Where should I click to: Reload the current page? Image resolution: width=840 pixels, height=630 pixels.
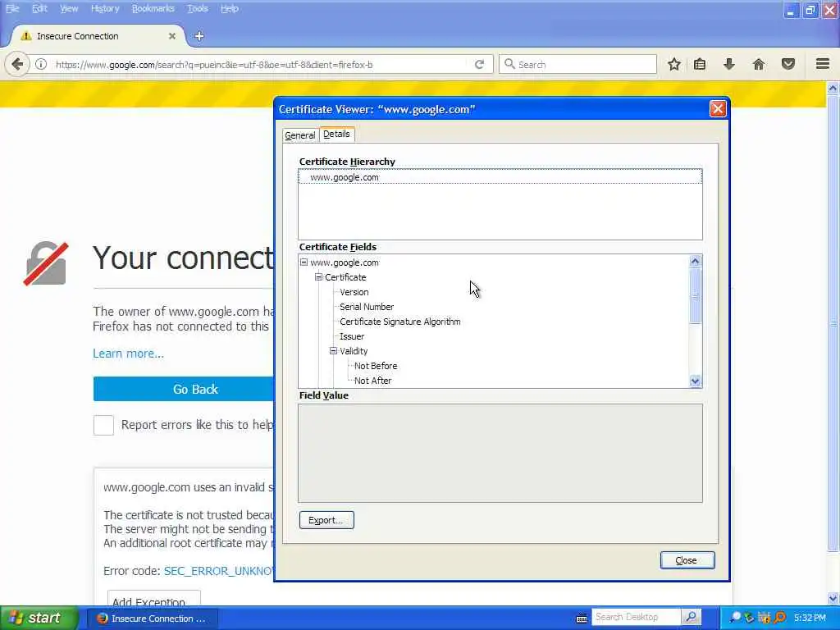click(479, 64)
